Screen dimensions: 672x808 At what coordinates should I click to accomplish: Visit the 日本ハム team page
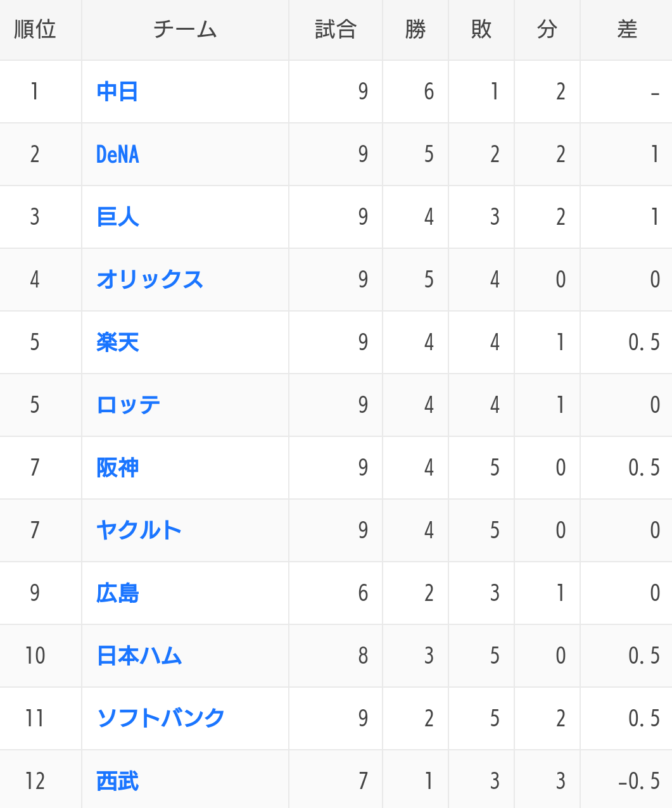[139, 656]
